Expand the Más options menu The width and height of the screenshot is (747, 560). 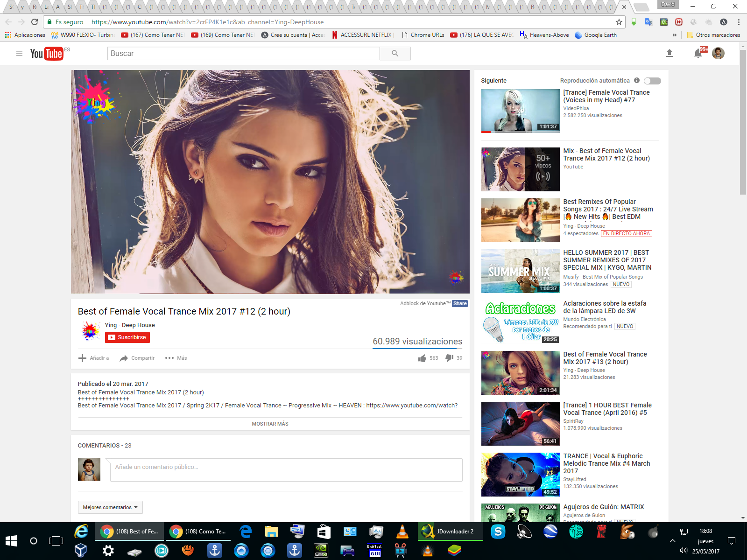click(176, 358)
